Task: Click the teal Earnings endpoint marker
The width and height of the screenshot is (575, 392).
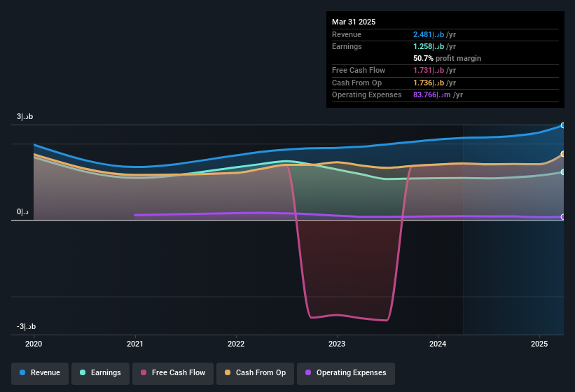Action: 562,172
